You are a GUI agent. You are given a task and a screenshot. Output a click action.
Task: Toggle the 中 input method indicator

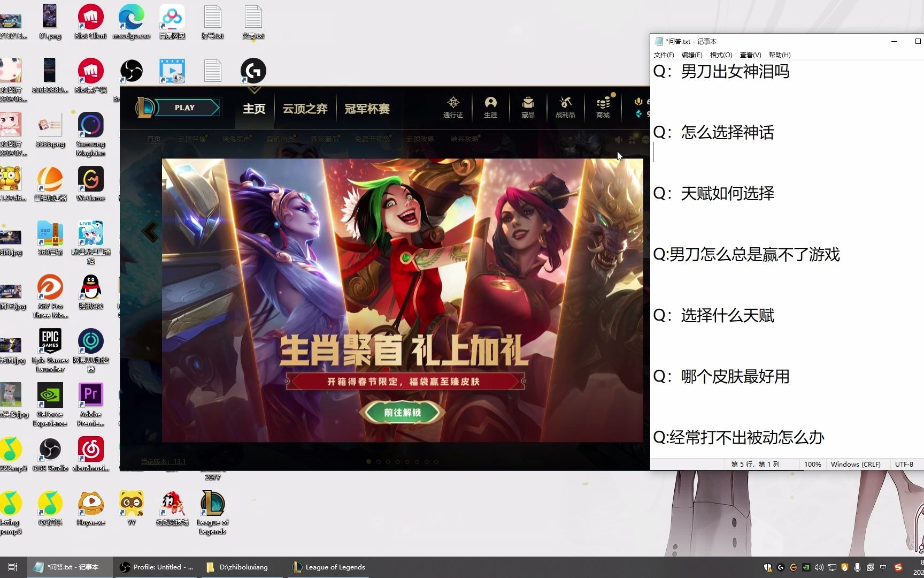883,567
